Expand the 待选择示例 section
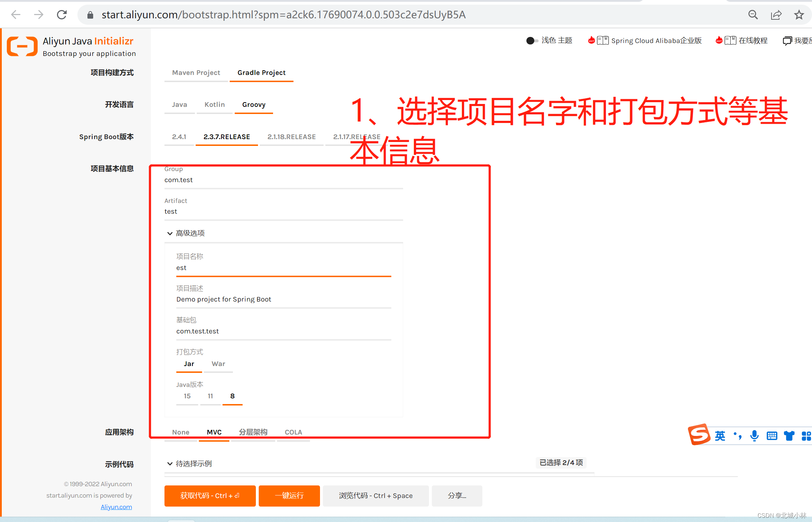Screen dimensions: 812x522 [189, 464]
